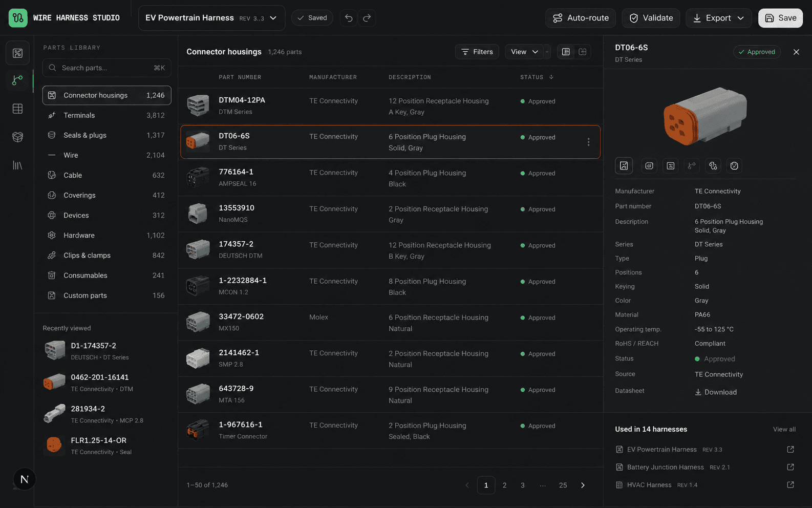Click the redo arrow in top bar
This screenshot has height=508, width=812.
point(367,18)
